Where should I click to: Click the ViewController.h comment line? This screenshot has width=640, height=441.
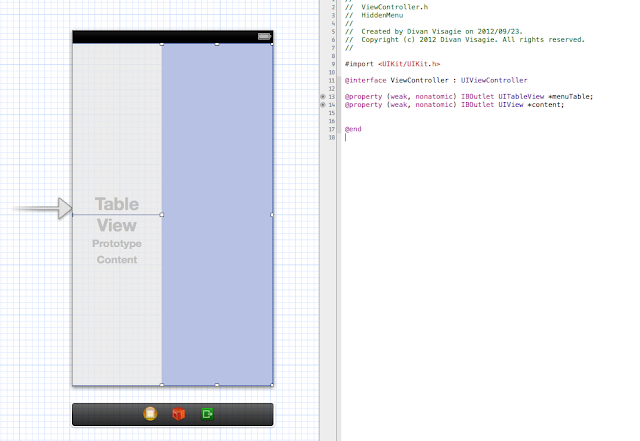point(387,7)
